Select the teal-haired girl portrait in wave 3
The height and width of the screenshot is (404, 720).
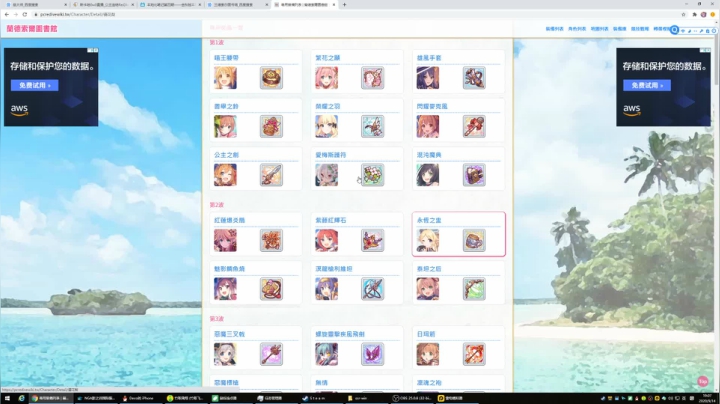pos(326,354)
